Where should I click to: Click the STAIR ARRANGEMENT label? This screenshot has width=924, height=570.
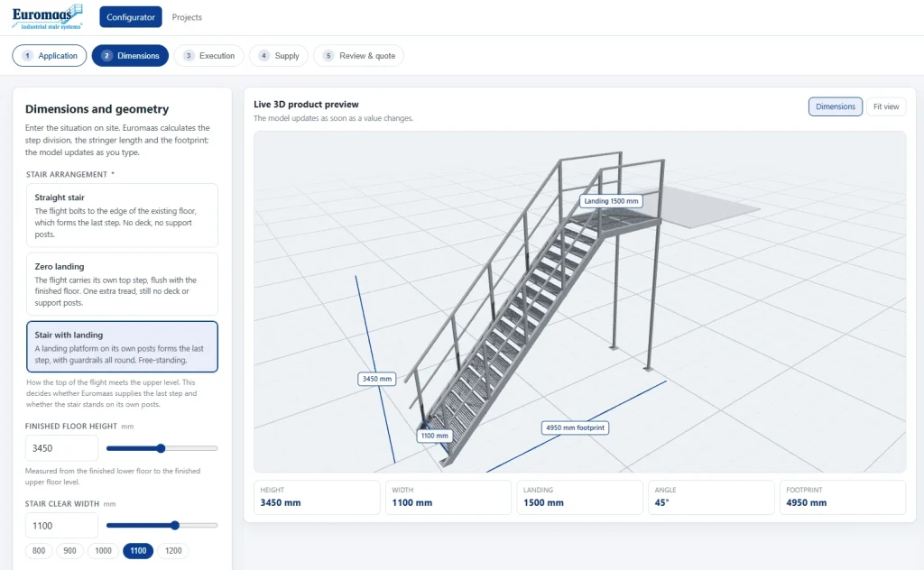(67, 174)
